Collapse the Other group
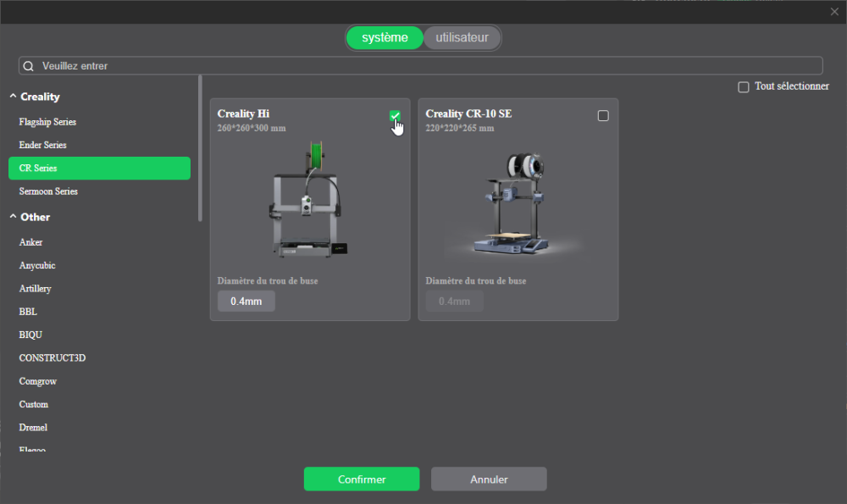 pos(13,217)
